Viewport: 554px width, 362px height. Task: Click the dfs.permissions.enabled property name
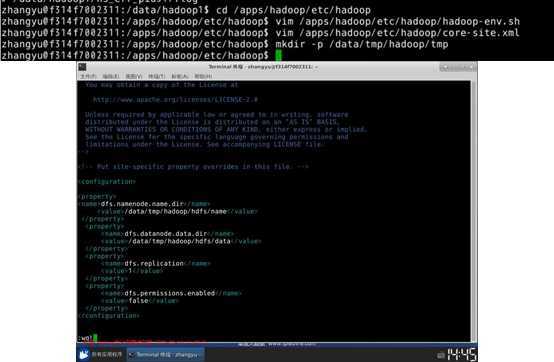pyautogui.click(x=170, y=293)
